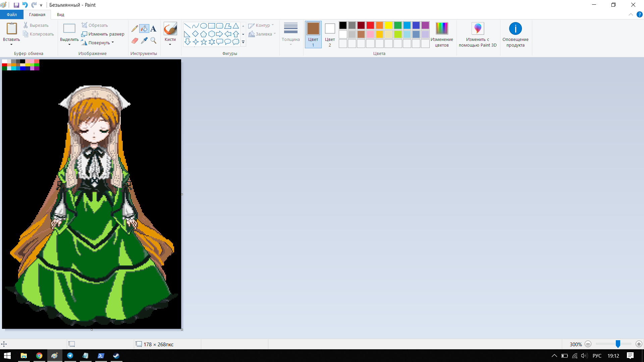Expand the Brushes dropdown
Image resolution: width=644 pixels, height=362 pixels.
point(170,44)
